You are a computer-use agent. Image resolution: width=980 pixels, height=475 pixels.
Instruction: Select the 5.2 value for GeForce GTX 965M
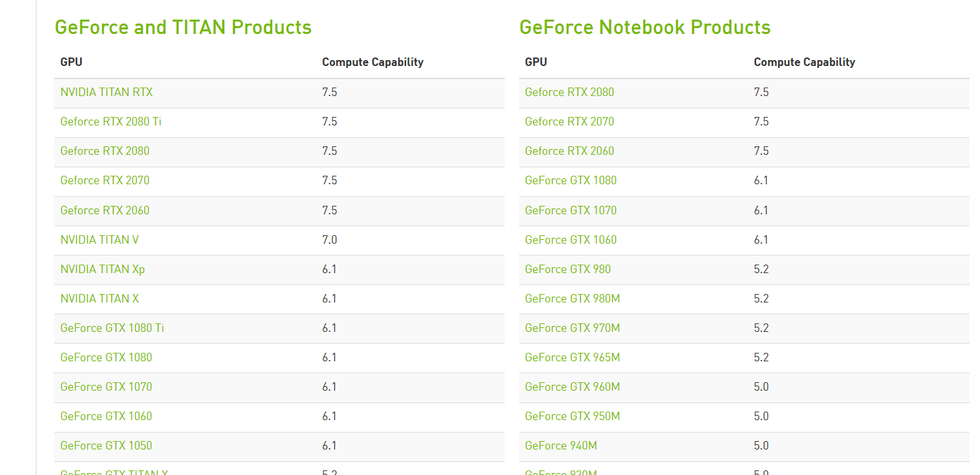coord(761,357)
